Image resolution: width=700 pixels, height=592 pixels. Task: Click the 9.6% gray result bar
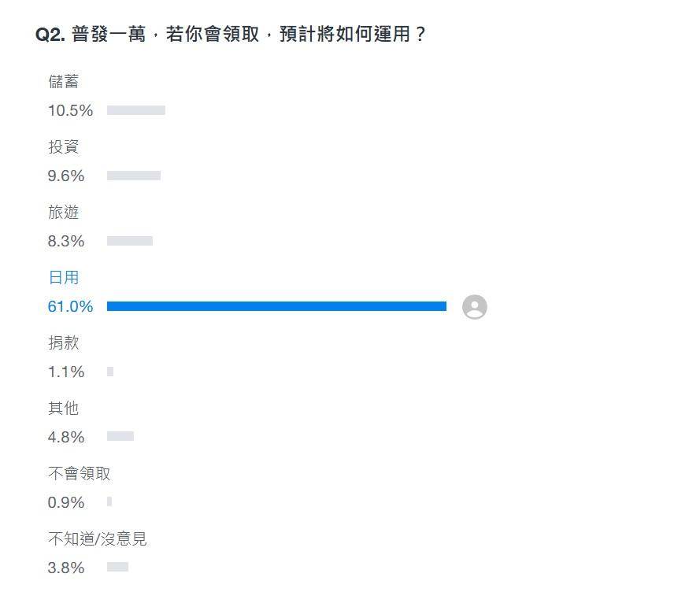(134, 176)
